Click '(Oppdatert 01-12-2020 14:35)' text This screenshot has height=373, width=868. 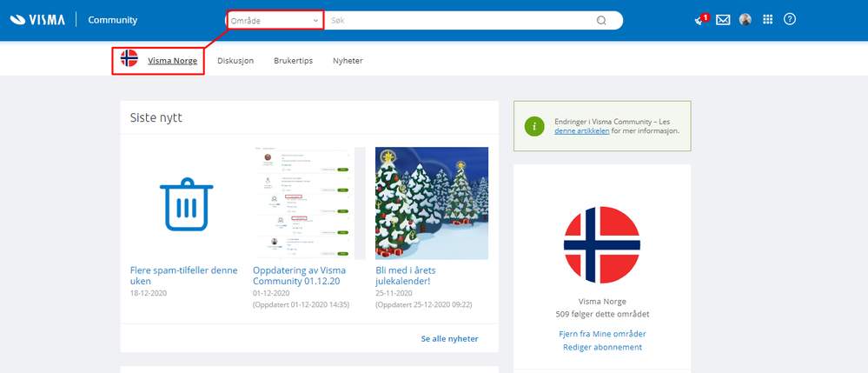click(x=301, y=305)
